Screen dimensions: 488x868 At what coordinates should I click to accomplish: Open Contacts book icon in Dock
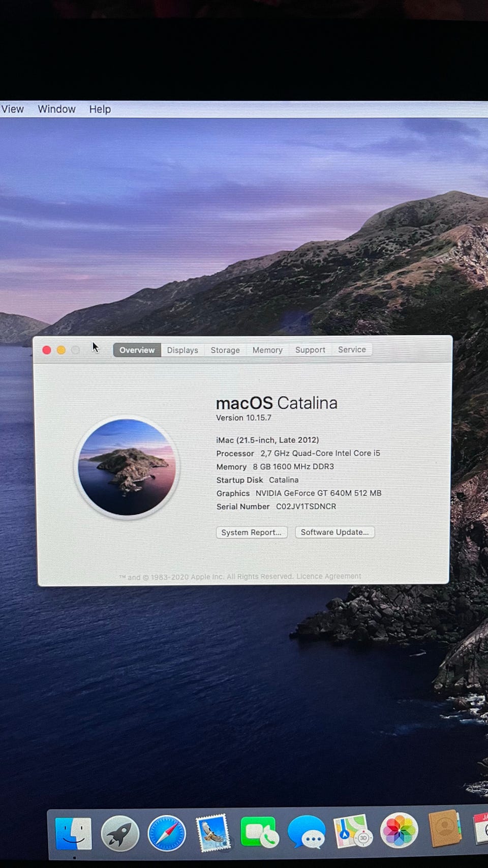pyautogui.click(x=445, y=828)
